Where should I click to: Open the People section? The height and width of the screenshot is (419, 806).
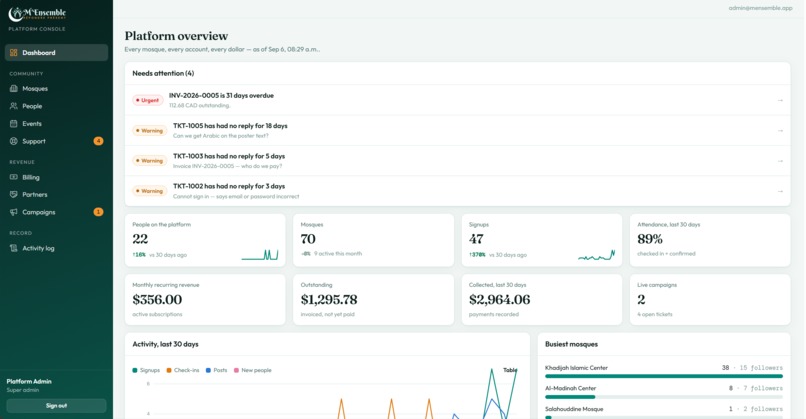point(57,106)
